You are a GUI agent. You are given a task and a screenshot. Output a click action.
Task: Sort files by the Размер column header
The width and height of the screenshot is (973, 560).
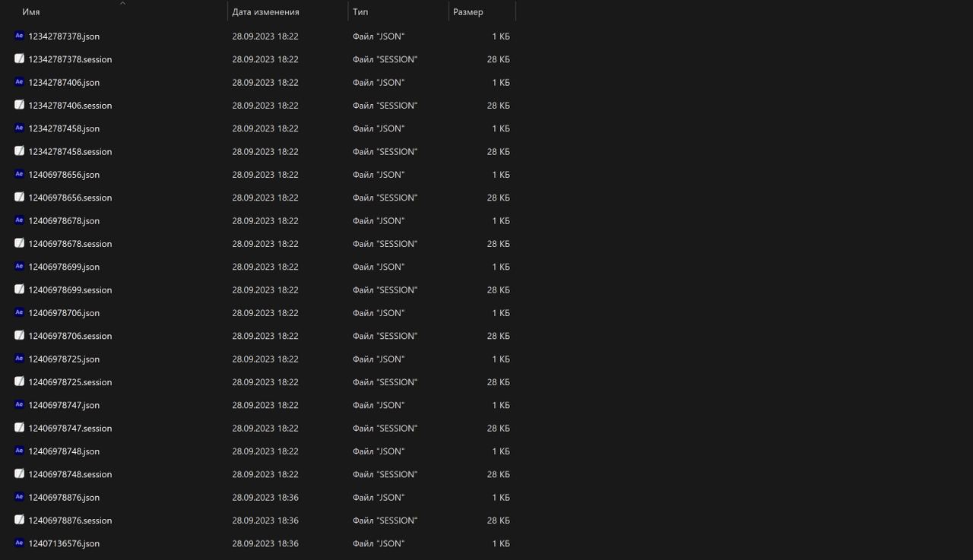[x=469, y=11]
